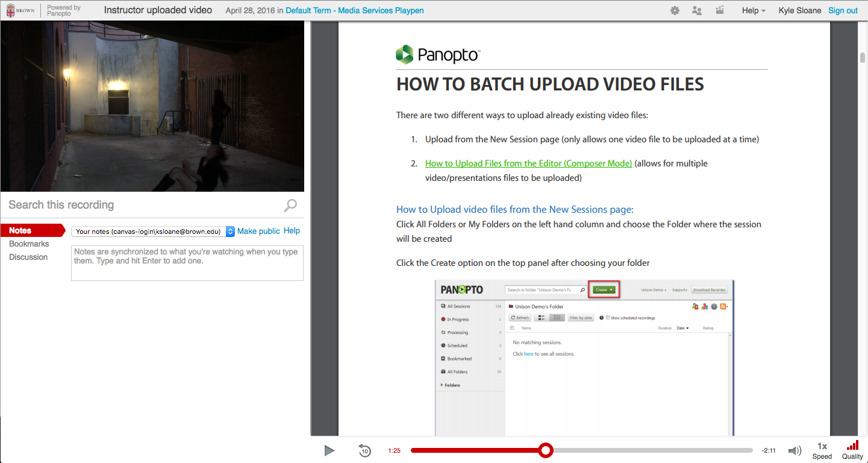This screenshot has width=868, height=463.
Task: Click the April 28, 2016 date text
Action: 250,10
